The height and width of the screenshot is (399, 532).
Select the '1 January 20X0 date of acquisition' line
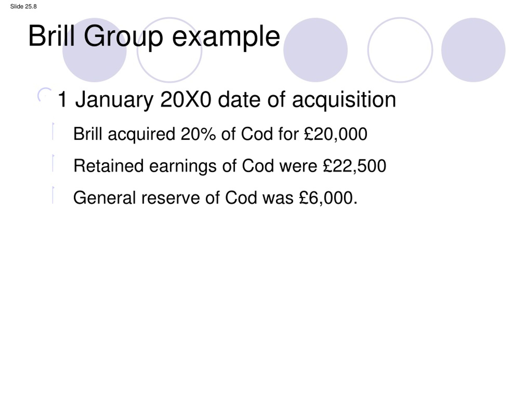coord(227,100)
